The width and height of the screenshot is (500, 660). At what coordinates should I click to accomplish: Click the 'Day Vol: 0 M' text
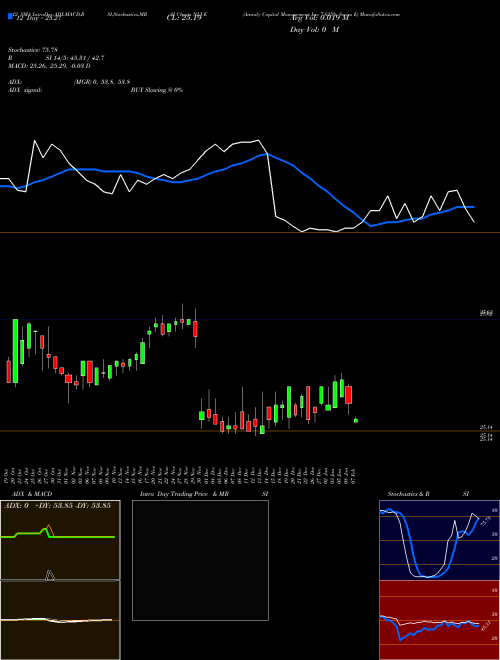point(314,30)
